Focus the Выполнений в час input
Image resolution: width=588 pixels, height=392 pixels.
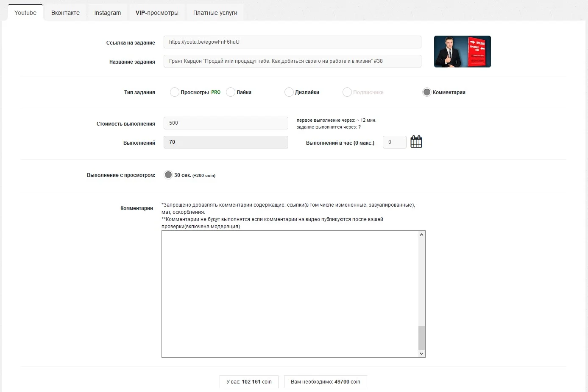(395, 142)
